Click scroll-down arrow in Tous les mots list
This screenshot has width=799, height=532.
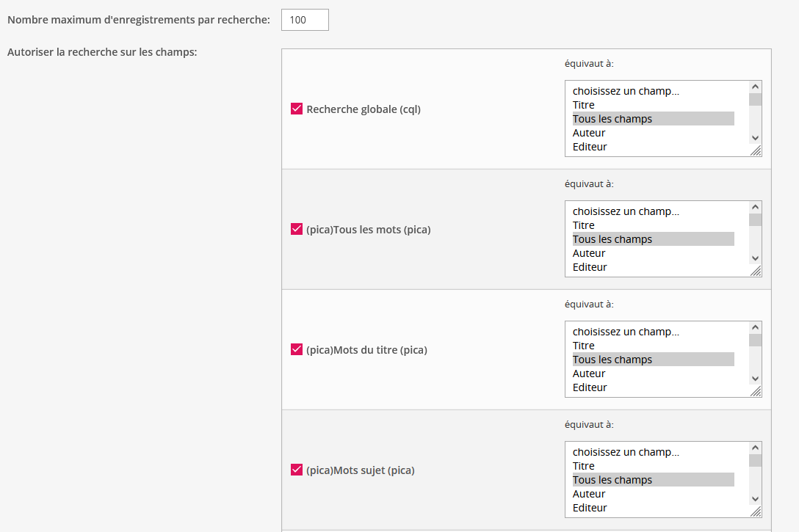755,258
